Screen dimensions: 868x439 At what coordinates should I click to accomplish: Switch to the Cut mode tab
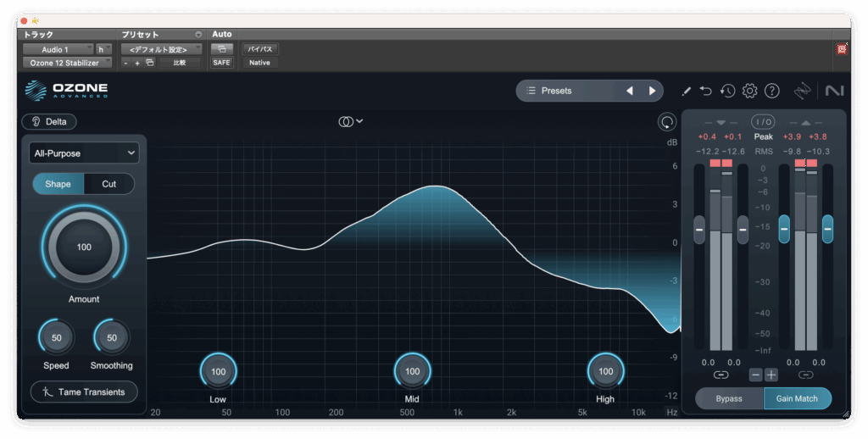[x=109, y=184]
